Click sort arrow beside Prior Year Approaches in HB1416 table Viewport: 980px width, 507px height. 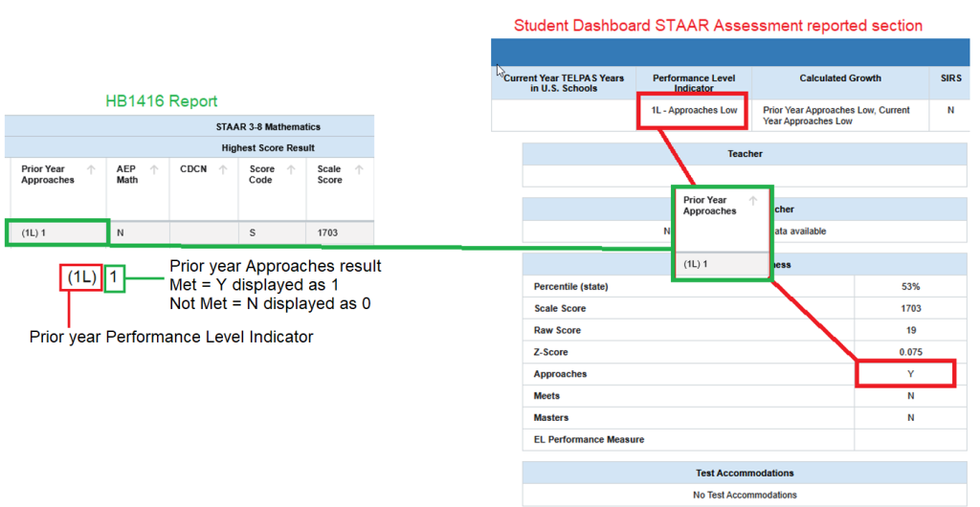click(x=91, y=170)
